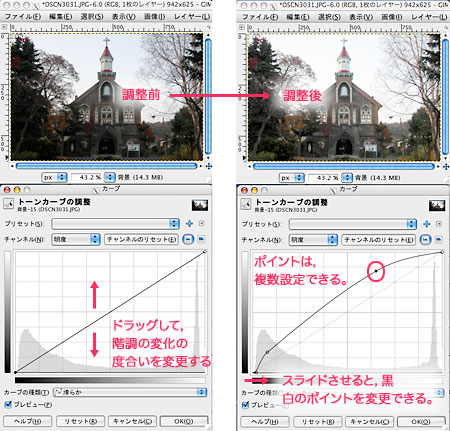This screenshot has width=450, height=431.
Task: Click the linear histogram icon in right curves dialog
Action: click(426, 240)
